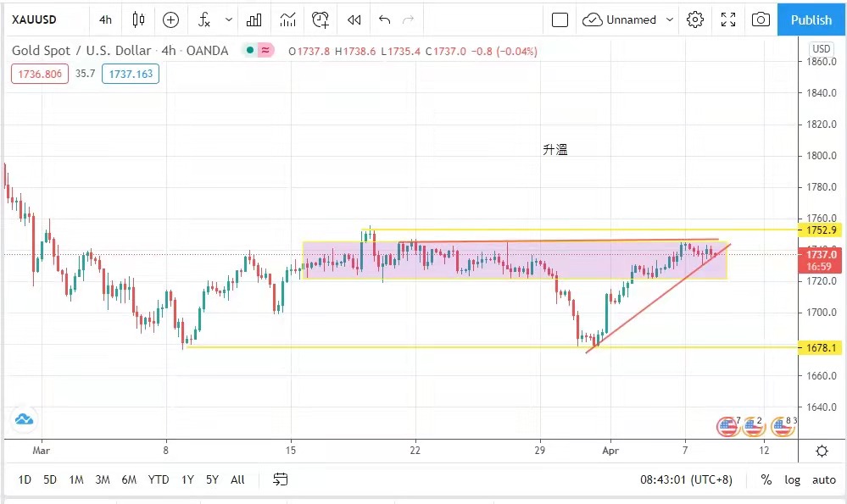Viewport: 847px width, 504px height.
Task: Click the Publish button
Action: 811,19
